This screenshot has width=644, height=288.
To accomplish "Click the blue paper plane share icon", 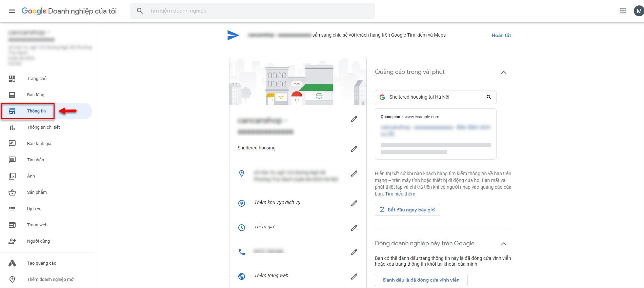I will [233, 35].
